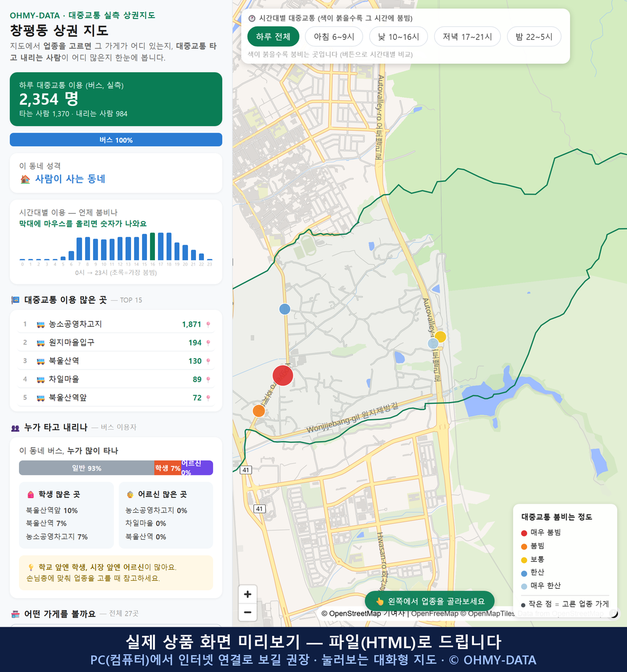Click the blue map marker north of the red one
This screenshot has height=672, width=627.
tap(285, 309)
